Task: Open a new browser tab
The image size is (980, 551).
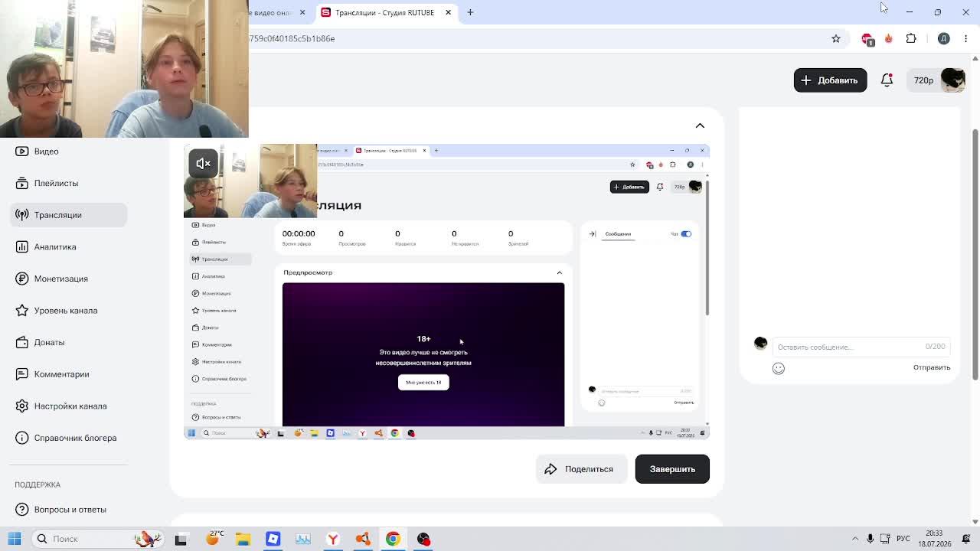Action: point(470,12)
